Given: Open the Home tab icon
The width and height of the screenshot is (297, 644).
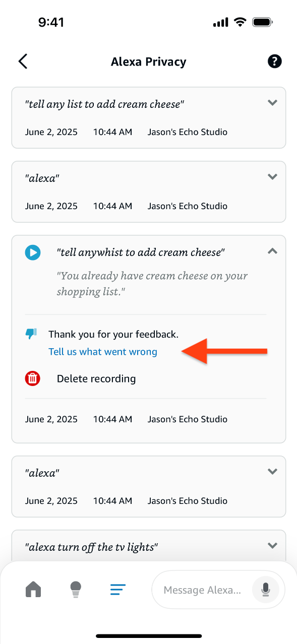Looking at the screenshot, I should (x=33, y=589).
